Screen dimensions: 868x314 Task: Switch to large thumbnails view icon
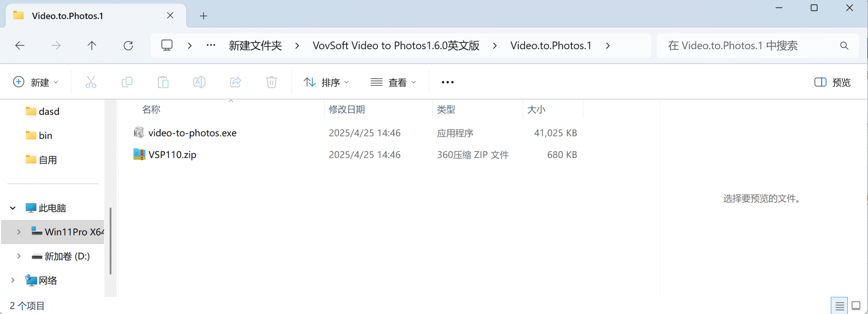(856, 306)
